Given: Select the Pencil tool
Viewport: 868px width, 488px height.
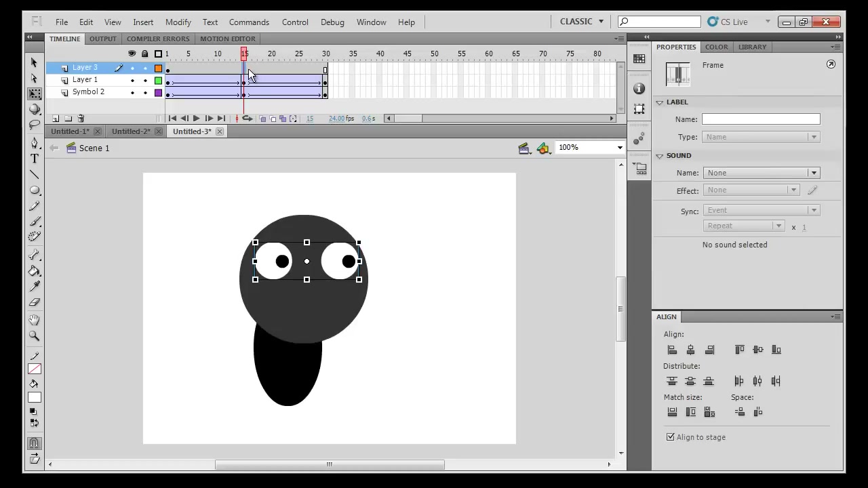Looking at the screenshot, I should [35, 205].
